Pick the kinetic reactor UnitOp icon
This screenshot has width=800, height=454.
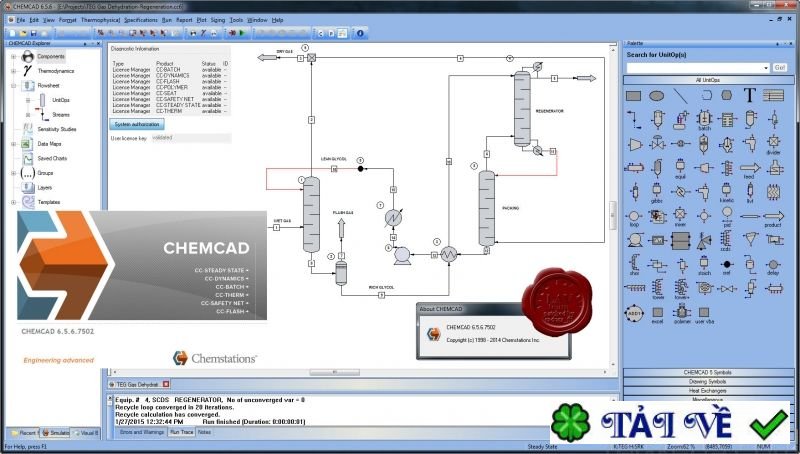(x=727, y=193)
